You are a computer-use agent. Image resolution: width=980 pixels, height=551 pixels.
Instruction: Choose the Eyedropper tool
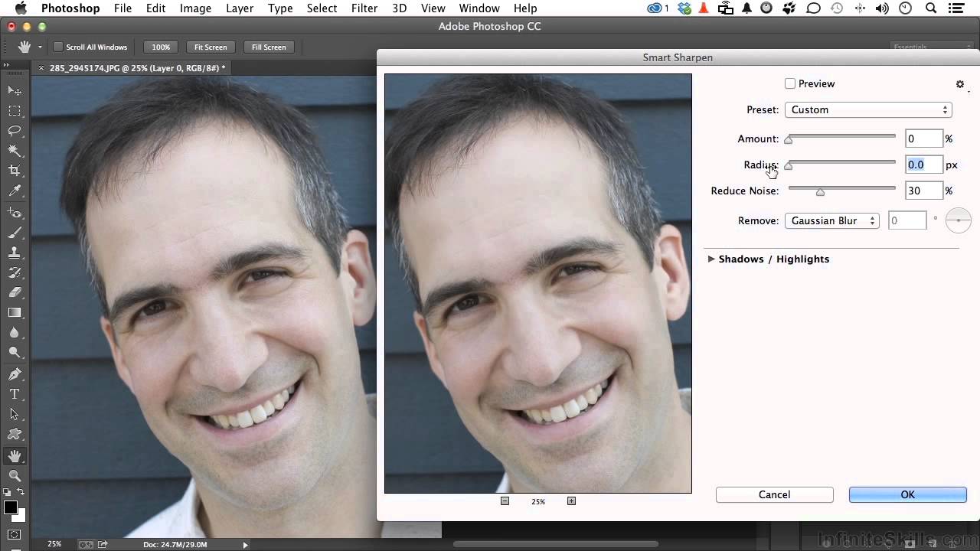tap(15, 191)
